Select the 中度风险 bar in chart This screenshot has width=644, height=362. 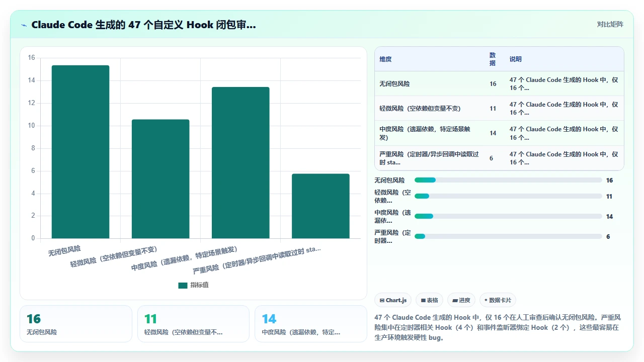click(x=240, y=163)
